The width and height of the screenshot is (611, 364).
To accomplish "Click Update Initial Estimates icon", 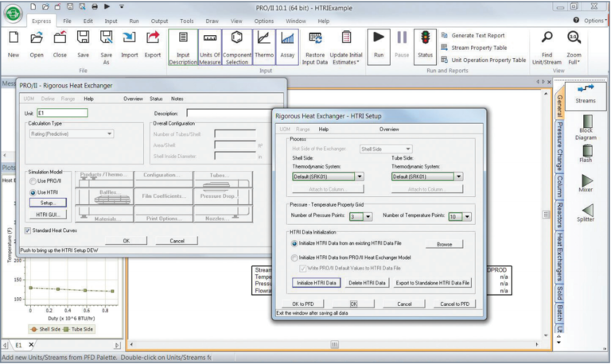I will click(x=346, y=38).
